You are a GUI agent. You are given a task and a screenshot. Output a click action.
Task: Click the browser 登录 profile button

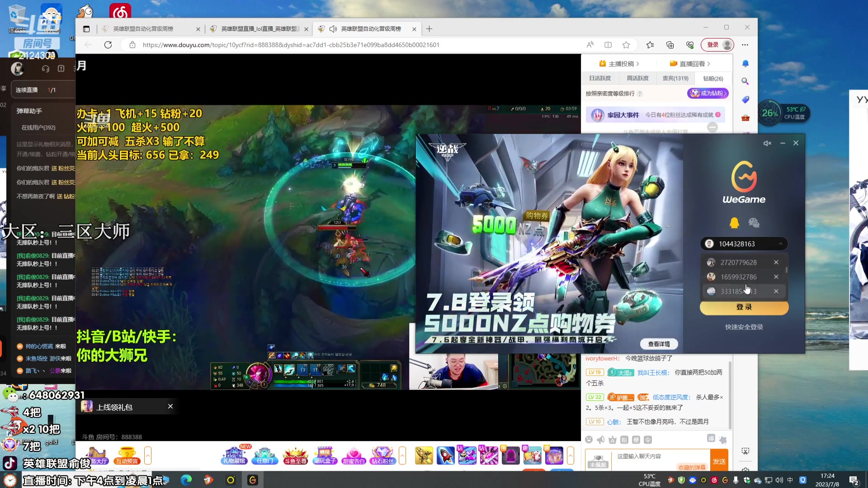coord(717,45)
